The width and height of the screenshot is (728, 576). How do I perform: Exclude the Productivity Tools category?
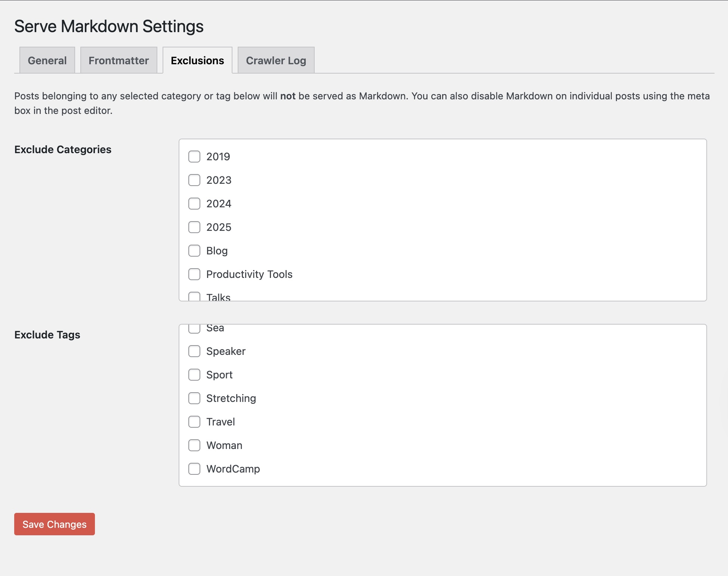point(194,274)
